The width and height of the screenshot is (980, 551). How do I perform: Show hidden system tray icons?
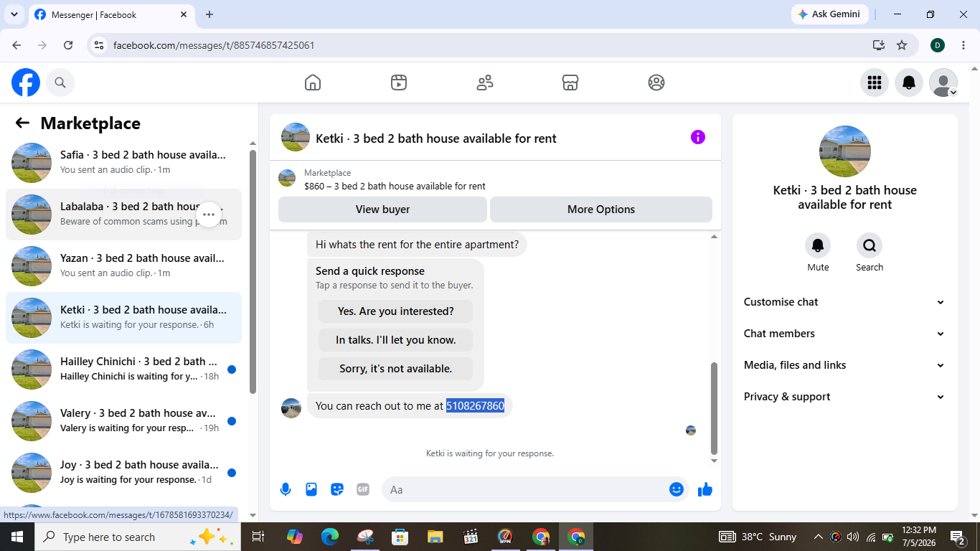pos(818,537)
